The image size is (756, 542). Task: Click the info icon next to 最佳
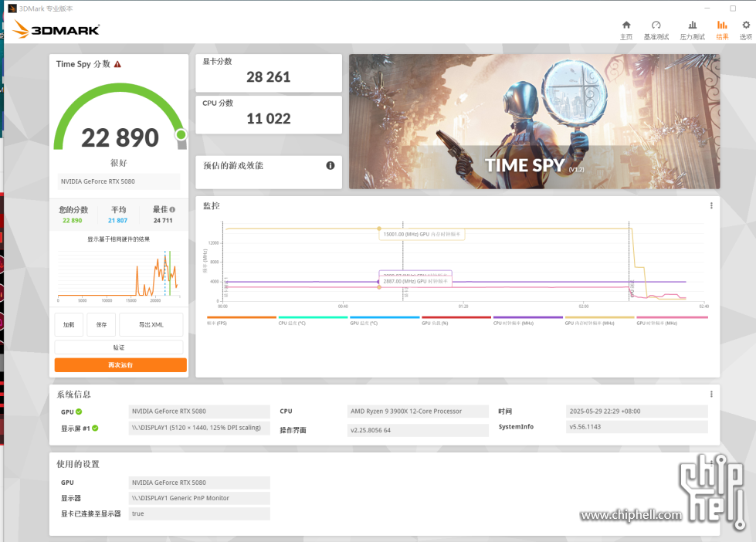pyautogui.click(x=172, y=210)
